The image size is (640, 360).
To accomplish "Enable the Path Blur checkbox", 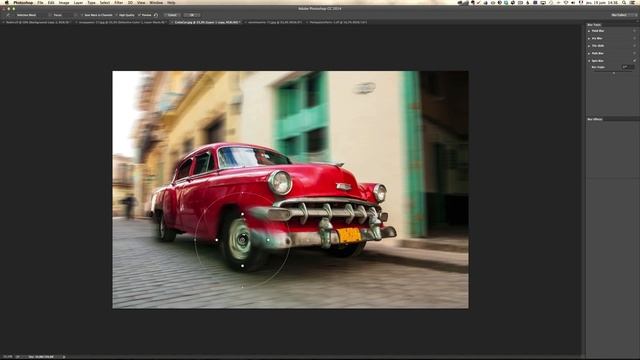I will (x=634, y=53).
